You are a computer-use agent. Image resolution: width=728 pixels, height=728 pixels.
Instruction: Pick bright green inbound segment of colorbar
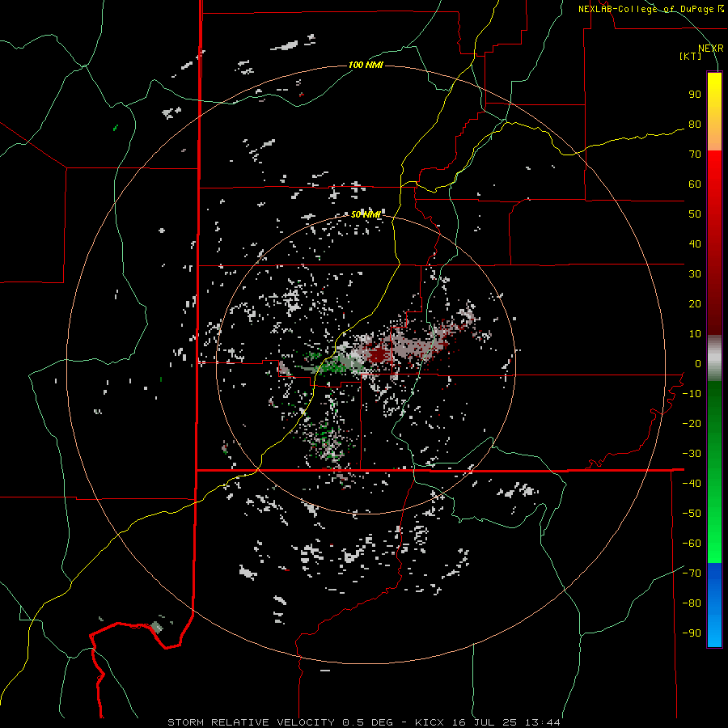tap(714, 534)
